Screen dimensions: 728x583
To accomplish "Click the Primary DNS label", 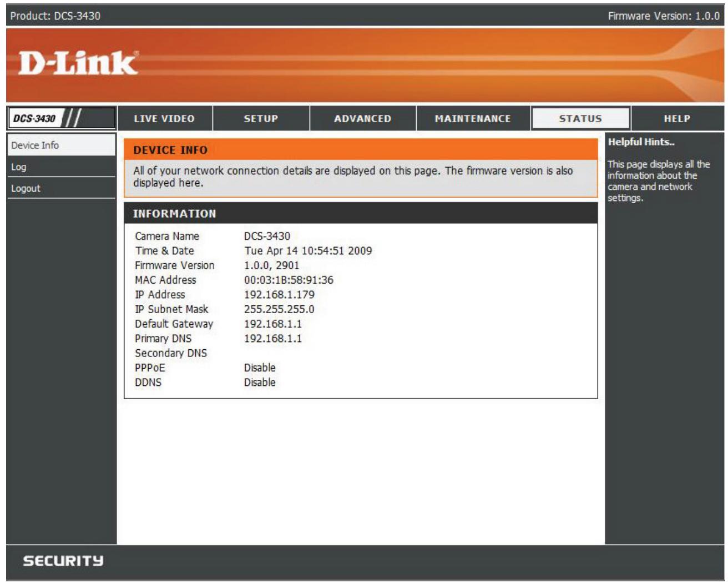I will (x=163, y=338).
